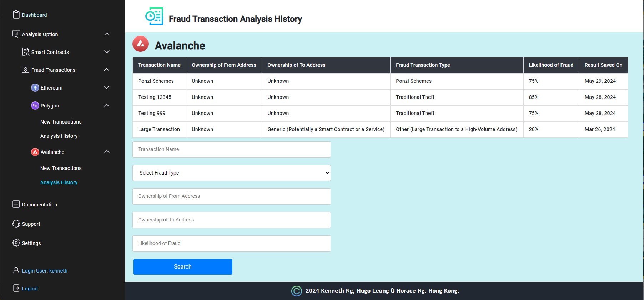Screen dimensions: 644x300
Task: Collapse the Analysis Option section chevron
Action: pyautogui.click(x=107, y=34)
